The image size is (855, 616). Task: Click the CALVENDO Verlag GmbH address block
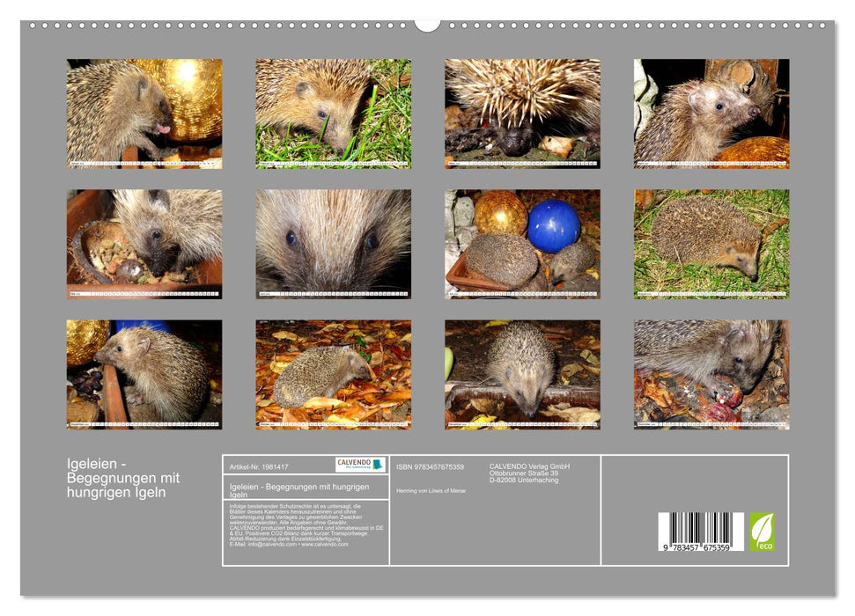point(529,473)
